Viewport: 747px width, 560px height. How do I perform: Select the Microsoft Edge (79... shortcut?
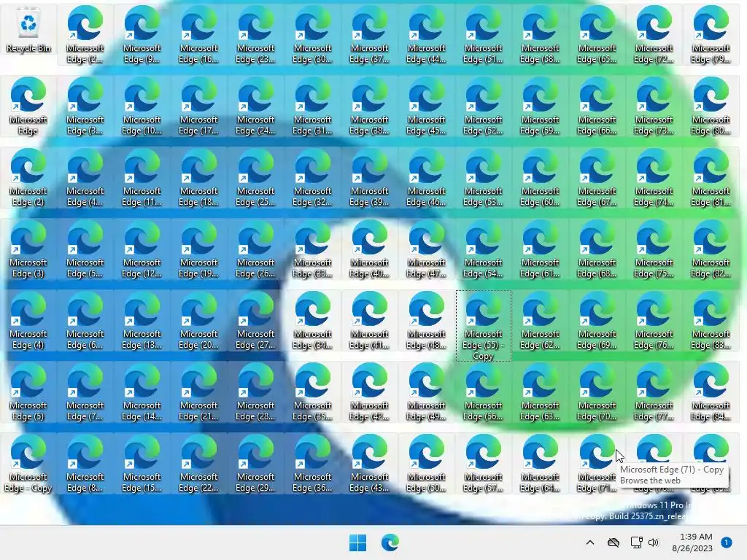coord(711,35)
